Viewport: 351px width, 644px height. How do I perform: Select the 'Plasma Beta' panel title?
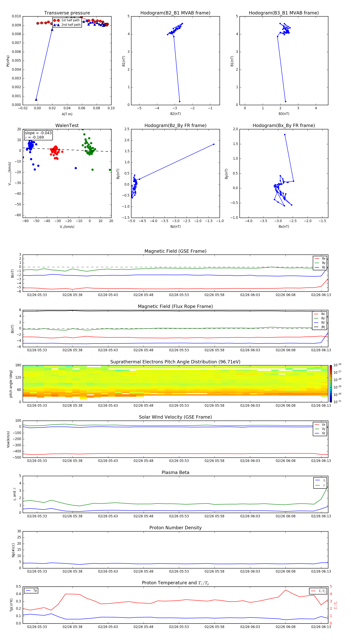pos(175,472)
